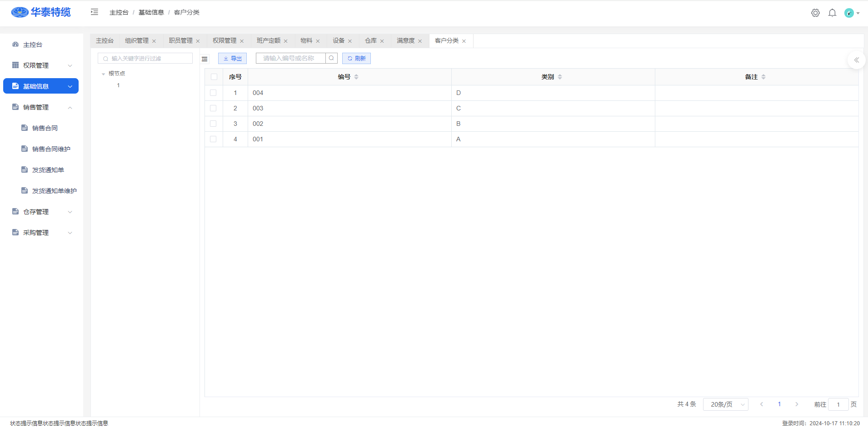Open 销售合同 in the sidebar
Screen dimensions: 868x428
point(45,128)
